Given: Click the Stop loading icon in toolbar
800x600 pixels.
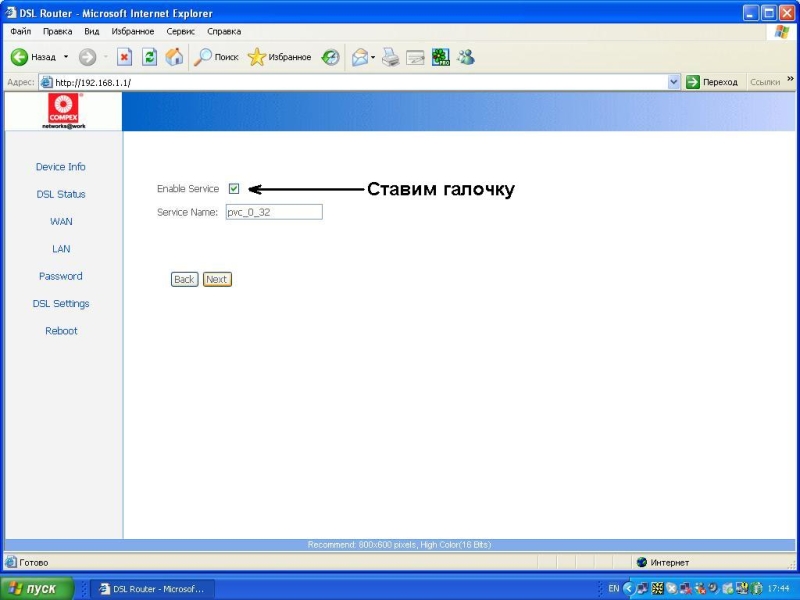Looking at the screenshot, I should 124,57.
